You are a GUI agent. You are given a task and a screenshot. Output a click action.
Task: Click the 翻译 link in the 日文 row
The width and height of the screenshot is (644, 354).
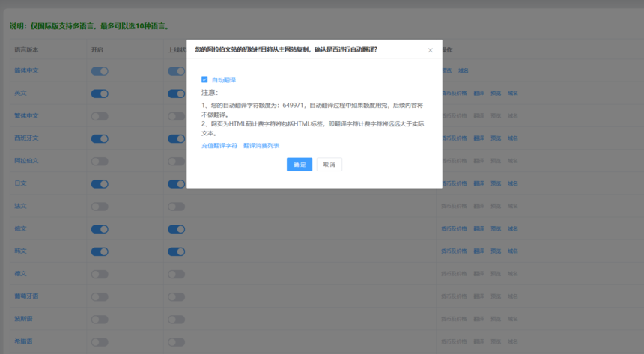tap(479, 183)
